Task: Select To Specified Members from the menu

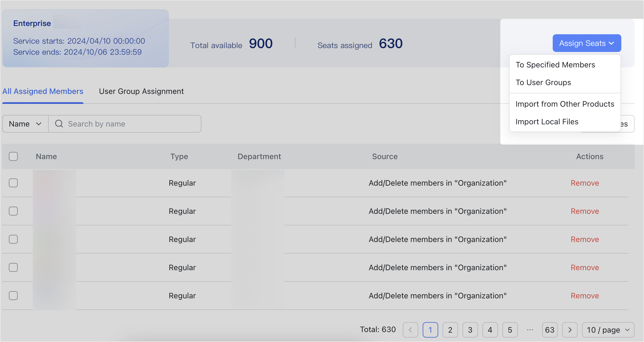Action: pyautogui.click(x=555, y=65)
